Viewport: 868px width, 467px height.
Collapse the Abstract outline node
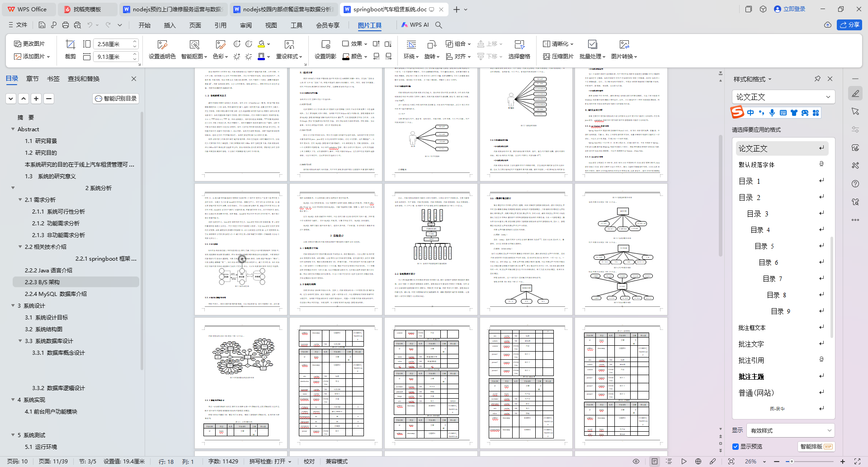coord(13,129)
